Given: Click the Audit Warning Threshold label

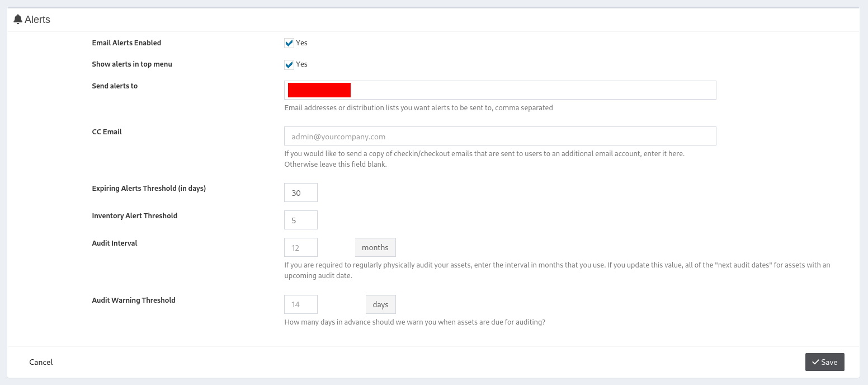Looking at the screenshot, I should (x=134, y=300).
